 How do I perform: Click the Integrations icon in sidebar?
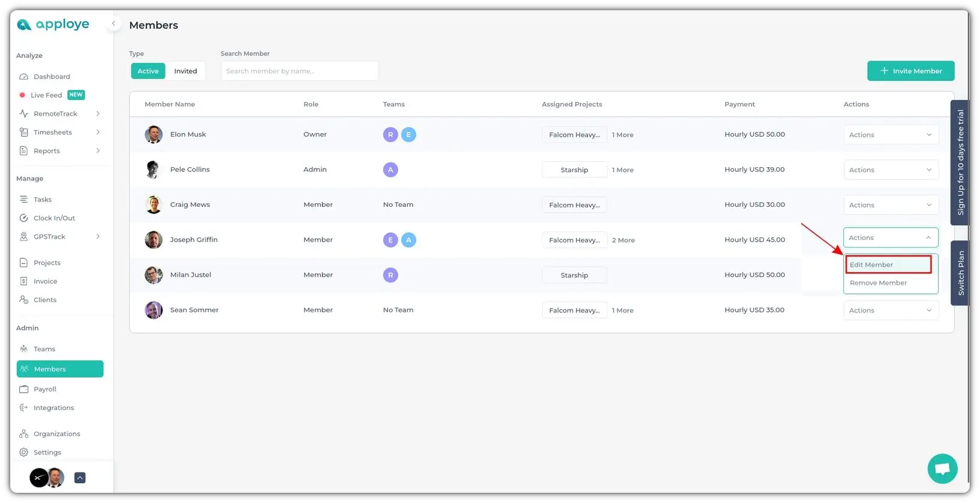(x=24, y=408)
